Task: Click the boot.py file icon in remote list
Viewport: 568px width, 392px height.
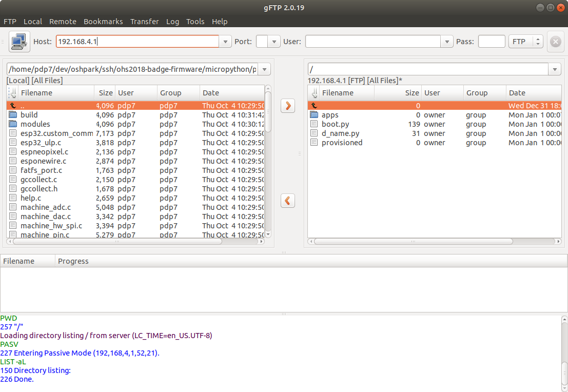Action: tap(314, 124)
